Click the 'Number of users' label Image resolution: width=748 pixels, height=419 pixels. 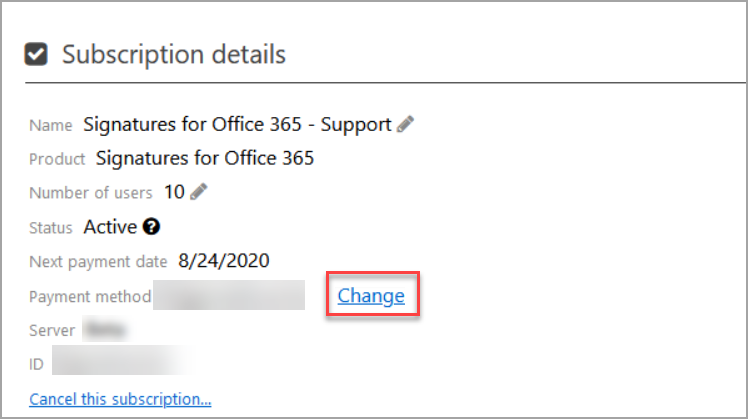click(91, 193)
